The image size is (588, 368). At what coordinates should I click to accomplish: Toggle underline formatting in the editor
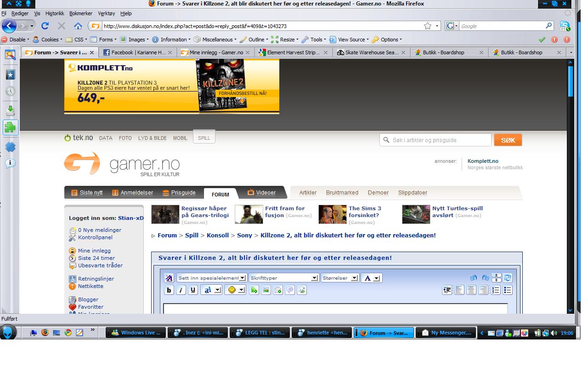193,290
